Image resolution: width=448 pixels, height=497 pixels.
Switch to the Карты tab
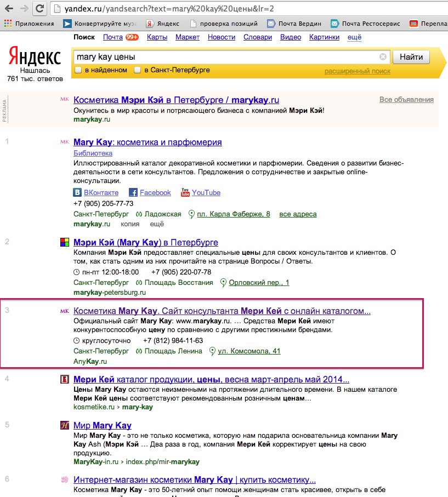pyautogui.click(x=157, y=37)
